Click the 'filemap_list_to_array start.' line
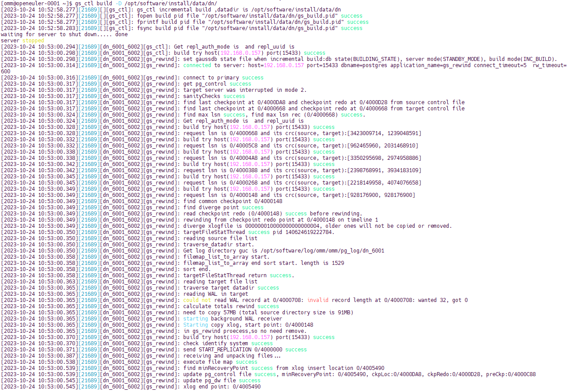The width and height of the screenshot is (571, 392). 135,256
